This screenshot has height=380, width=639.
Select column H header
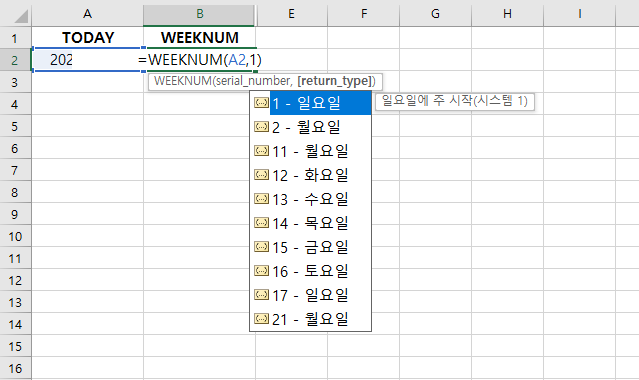(507, 14)
